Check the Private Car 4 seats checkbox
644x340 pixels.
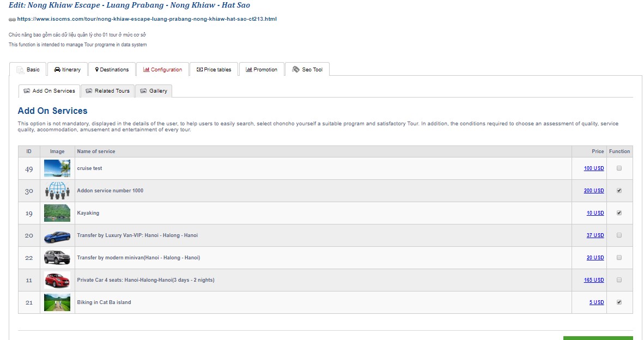tap(619, 280)
